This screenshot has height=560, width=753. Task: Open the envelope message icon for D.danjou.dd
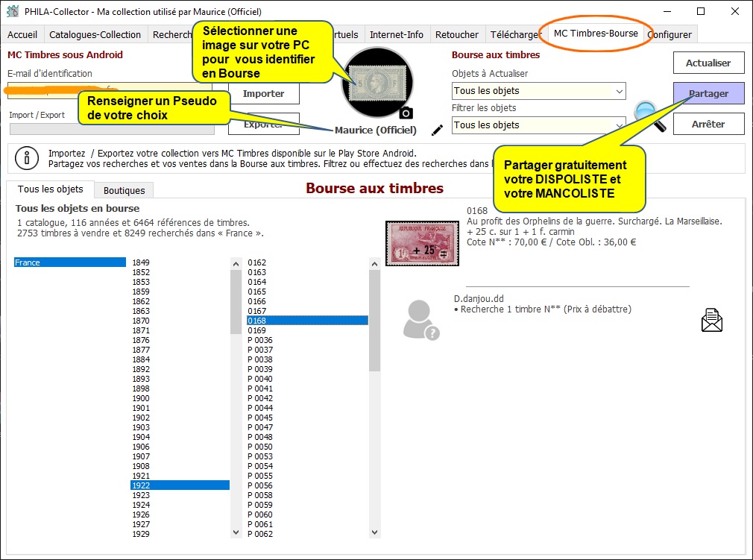tap(712, 320)
